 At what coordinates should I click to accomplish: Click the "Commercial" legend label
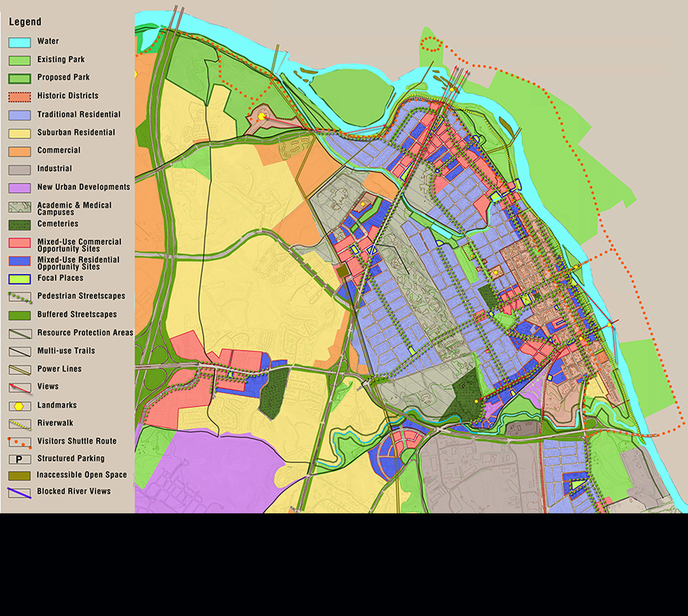tap(59, 150)
